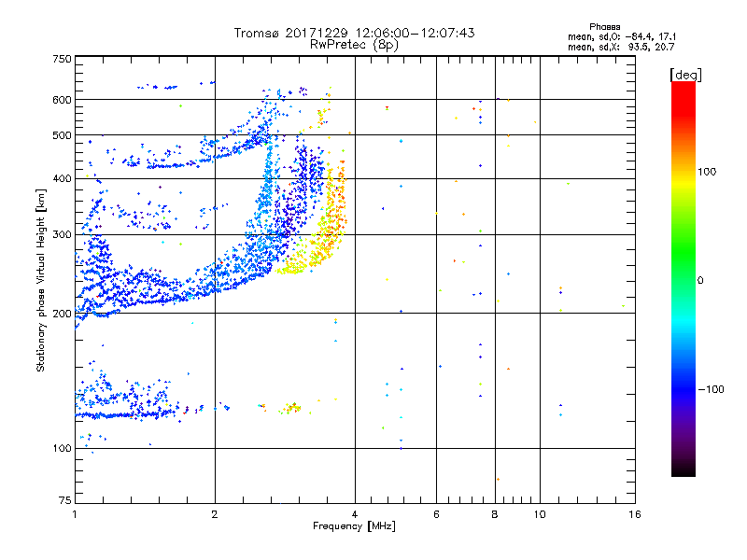Click the colorbar tick label '0'
747x560 pixels.
click(700, 280)
